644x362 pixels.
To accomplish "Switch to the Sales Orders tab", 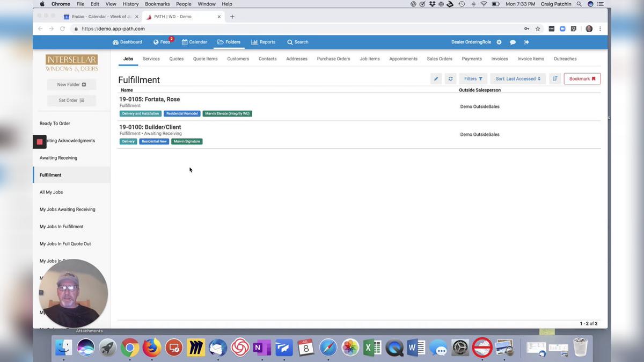I will coord(440,59).
